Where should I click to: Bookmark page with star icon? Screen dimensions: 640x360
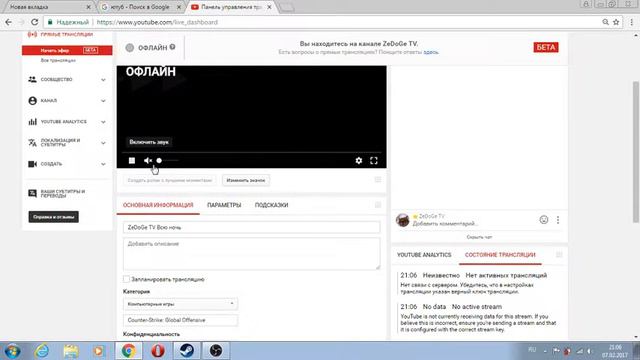point(616,22)
